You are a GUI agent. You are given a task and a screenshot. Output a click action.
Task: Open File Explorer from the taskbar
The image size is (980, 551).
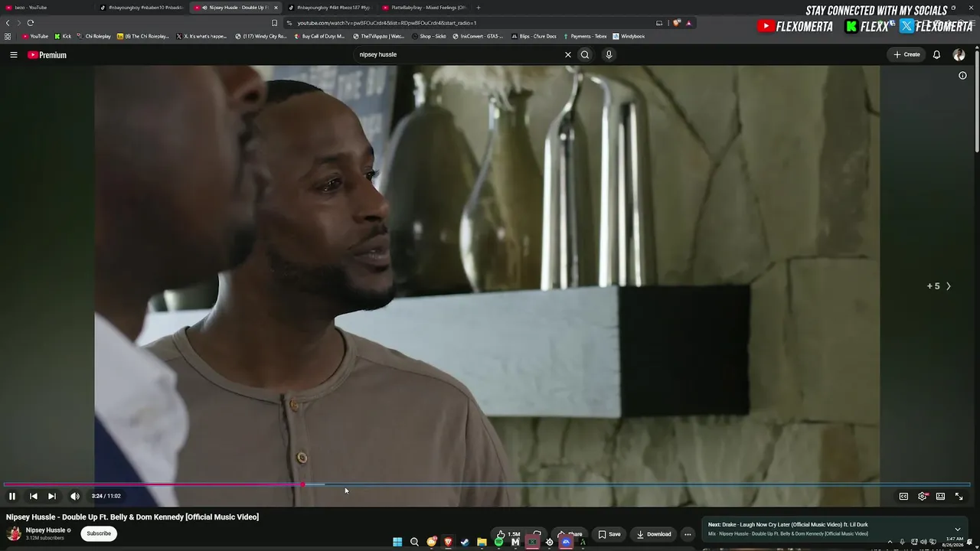coord(482,542)
